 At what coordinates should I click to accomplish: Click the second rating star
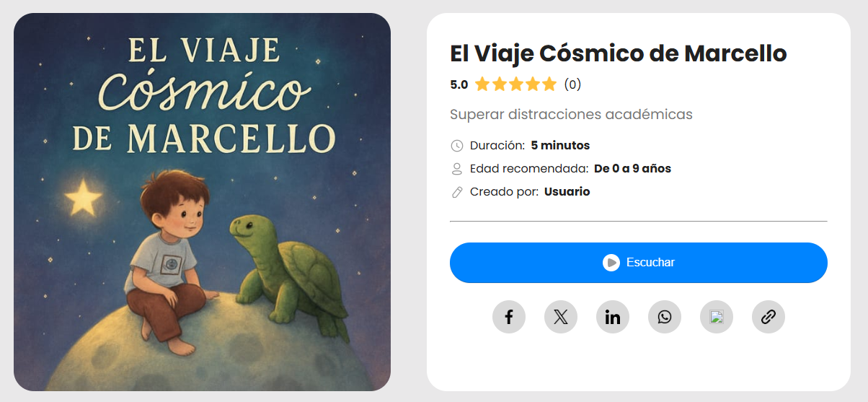pos(499,84)
